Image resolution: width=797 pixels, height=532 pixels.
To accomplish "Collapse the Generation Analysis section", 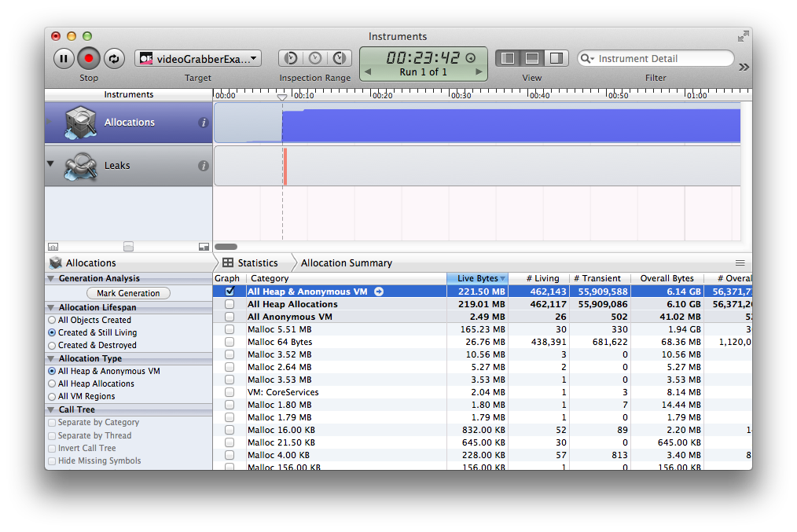I will pyautogui.click(x=51, y=279).
